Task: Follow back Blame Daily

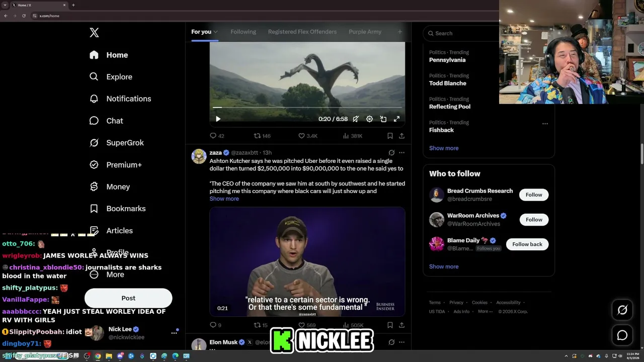Action: point(527,244)
